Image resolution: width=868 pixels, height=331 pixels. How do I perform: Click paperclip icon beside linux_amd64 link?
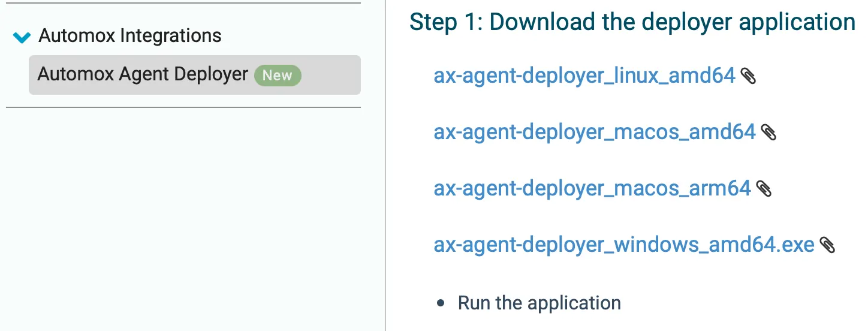[748, 76]
